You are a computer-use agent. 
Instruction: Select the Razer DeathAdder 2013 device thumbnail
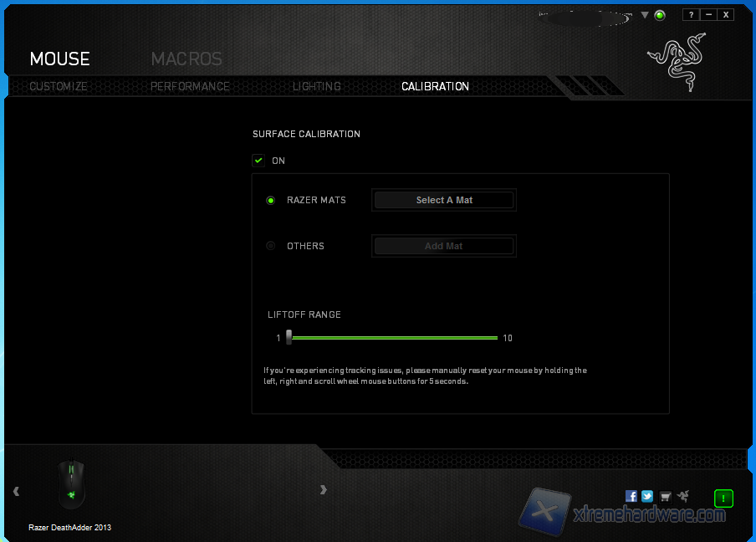[x=71, y=485]
